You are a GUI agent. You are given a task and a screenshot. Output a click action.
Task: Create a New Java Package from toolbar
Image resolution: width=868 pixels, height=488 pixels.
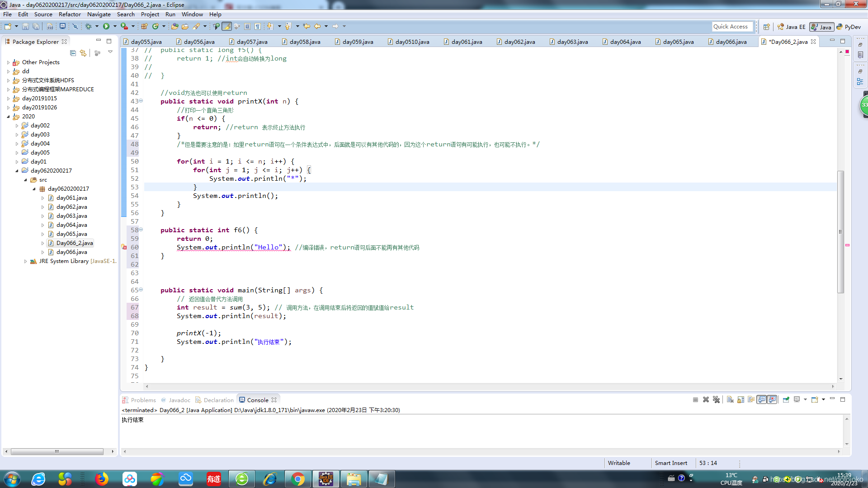[144, 27]
